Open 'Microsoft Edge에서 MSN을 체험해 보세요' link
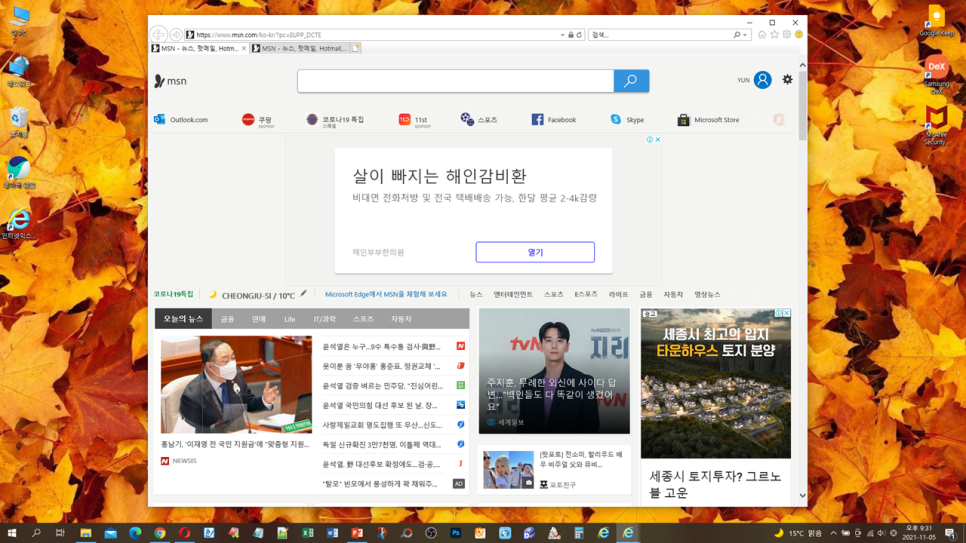 pos(386,295)
